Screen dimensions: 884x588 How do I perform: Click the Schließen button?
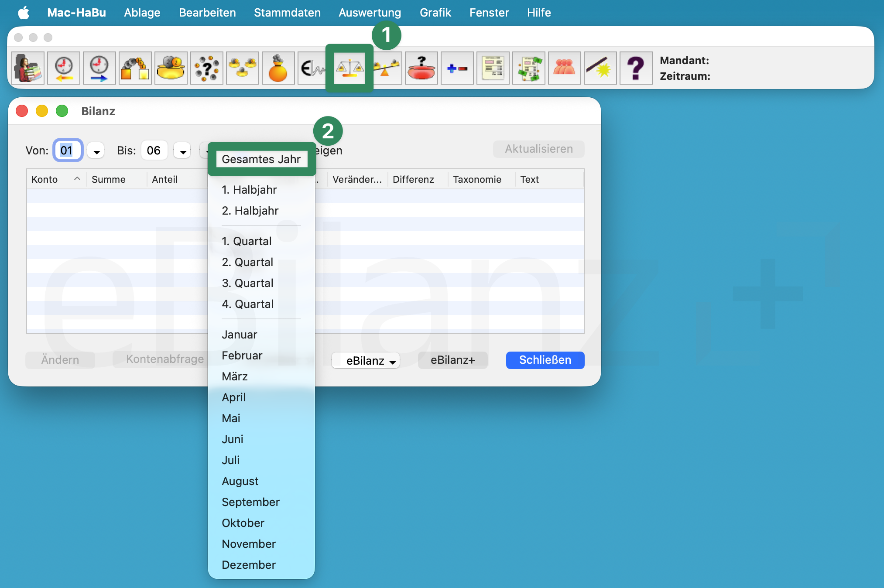pos(545,360)
